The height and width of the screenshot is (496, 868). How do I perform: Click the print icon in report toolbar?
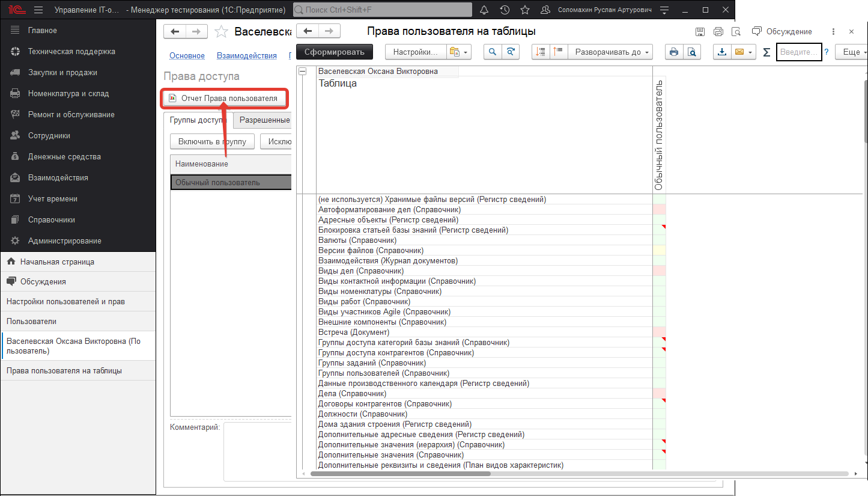point(673,52)
